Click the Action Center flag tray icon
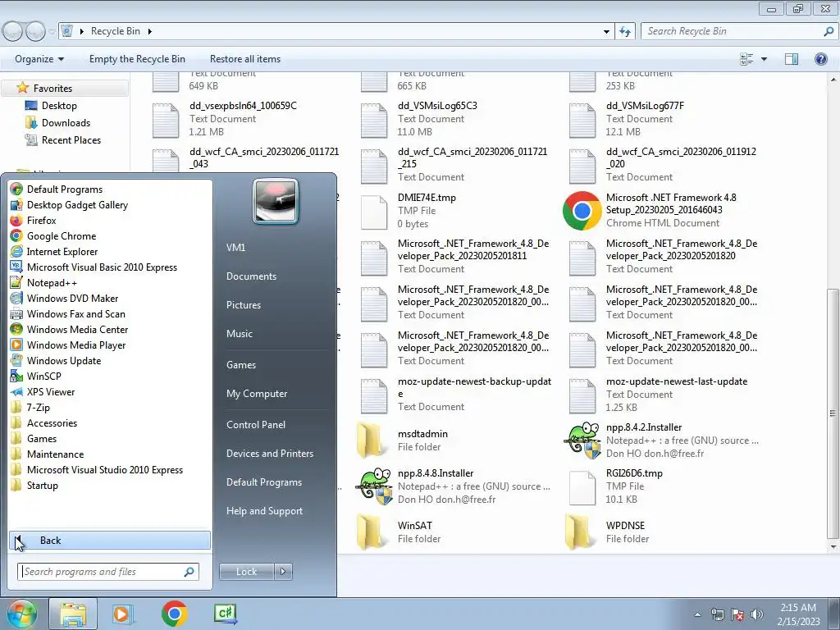The height and width of the screenshot is (630, 840). [737, 614]
